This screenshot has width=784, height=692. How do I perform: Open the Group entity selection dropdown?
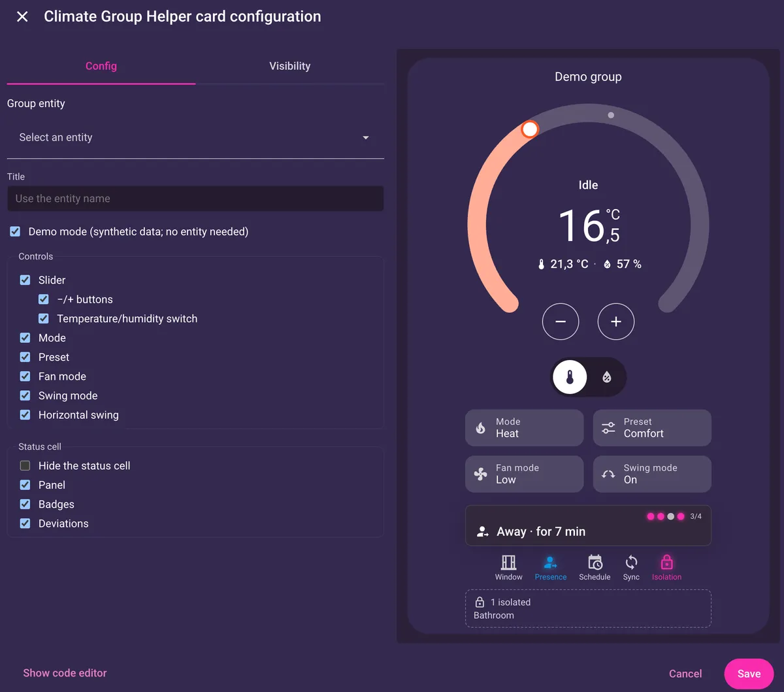point(195,138)
